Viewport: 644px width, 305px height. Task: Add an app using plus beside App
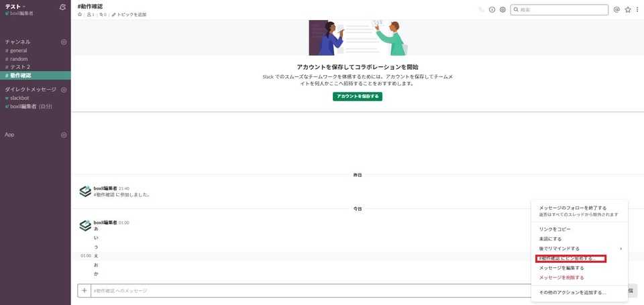click(x=64, y=135)
